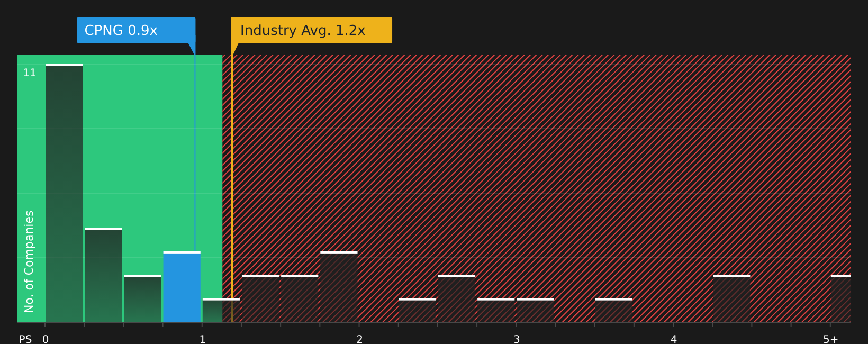Screen dimensions: 868x344
Task: Select the tallest histogram bar at PS 0
Action: click(64, 193)
